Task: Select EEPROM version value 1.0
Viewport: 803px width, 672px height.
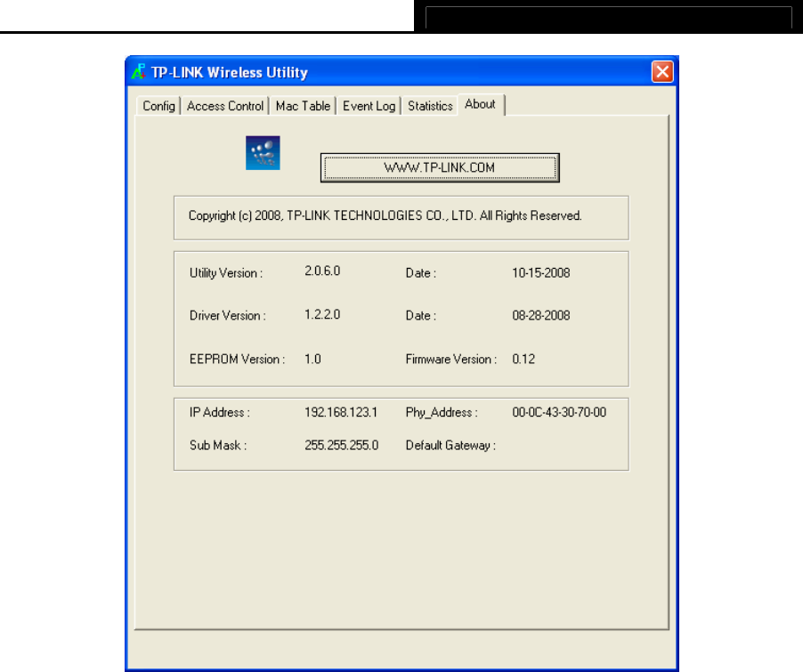Action: [x=312, y=359]
